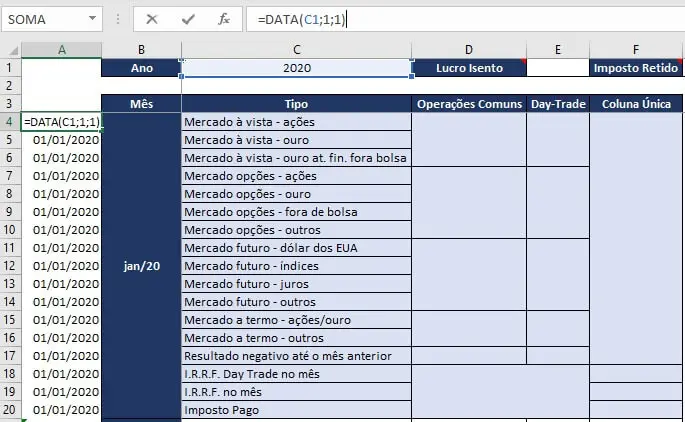
Task: Click empty cell E1 beside Lucro Isento
Action: [x=558, y=68]
